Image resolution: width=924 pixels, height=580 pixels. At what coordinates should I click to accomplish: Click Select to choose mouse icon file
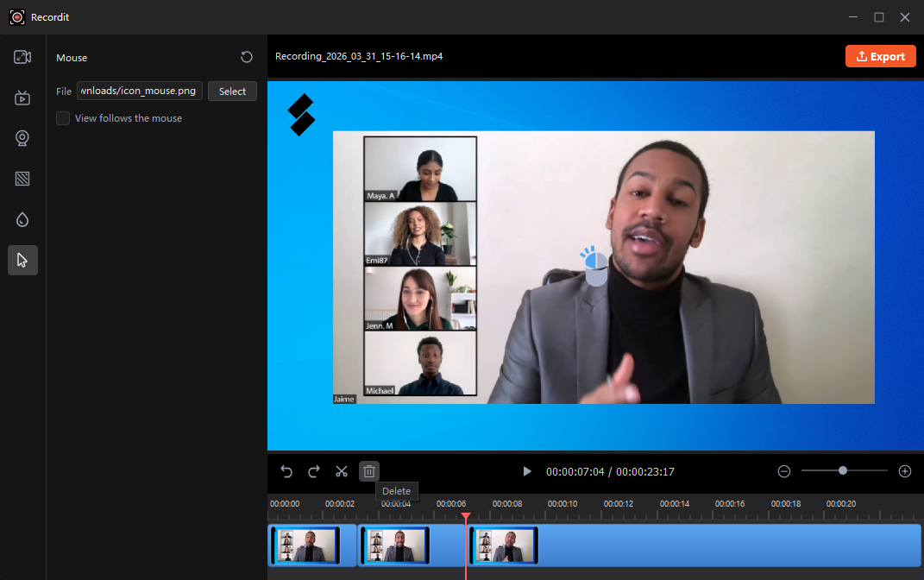(x=232, y=91)
